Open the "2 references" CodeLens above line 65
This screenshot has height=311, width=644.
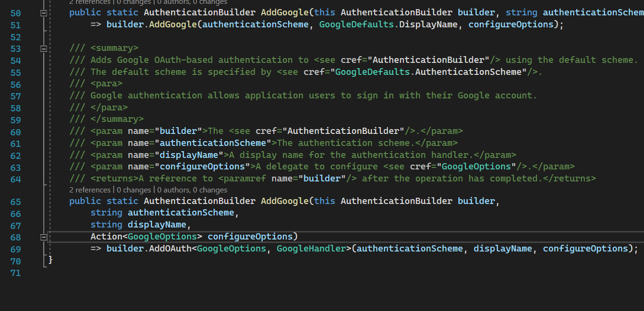90,190
